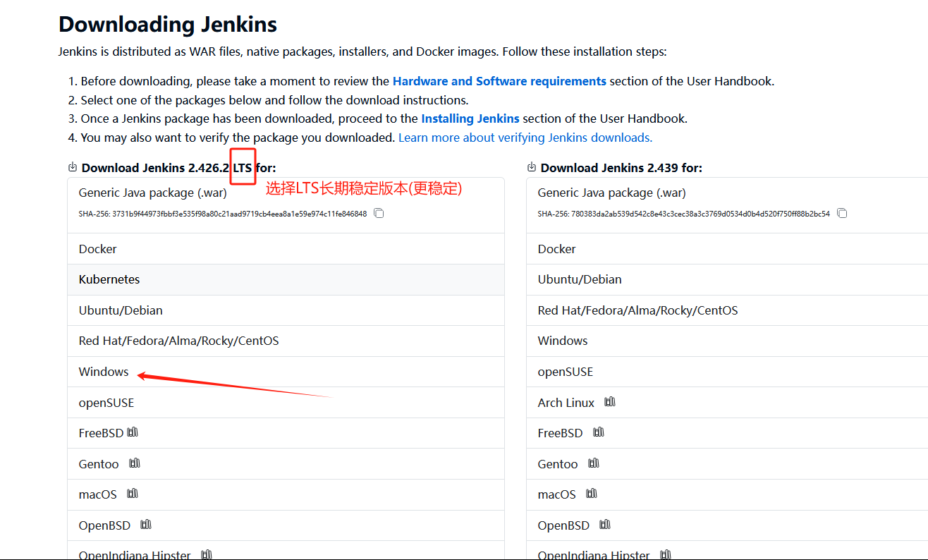Viewport: 928px width, 560px height.
Task: Open Learn more about verifying Jenkins downloads
Action: [x=525, y=138]
